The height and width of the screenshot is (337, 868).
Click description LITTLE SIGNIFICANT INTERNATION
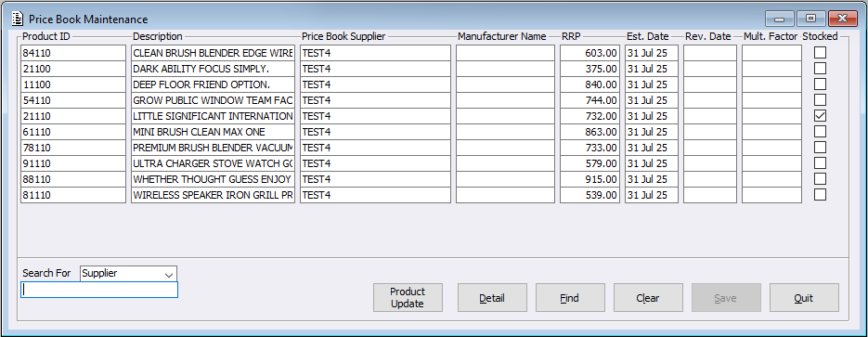(x=214, y=116)
